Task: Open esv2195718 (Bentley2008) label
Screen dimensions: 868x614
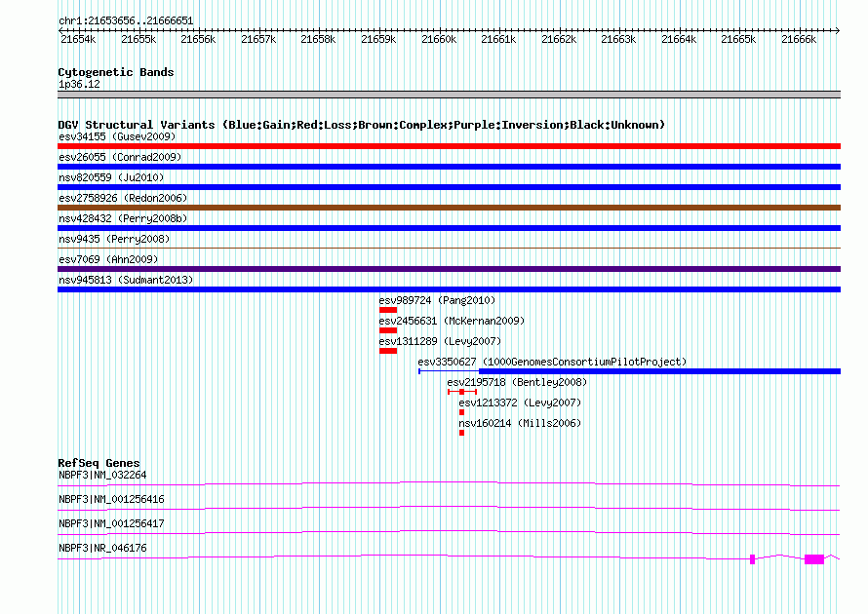Action: tap(517, 382)
